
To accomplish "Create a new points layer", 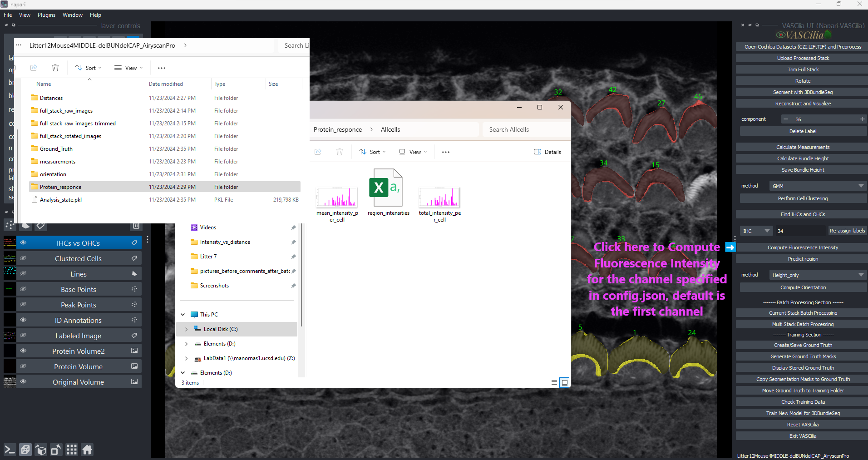I will click(x=10, y=225).
